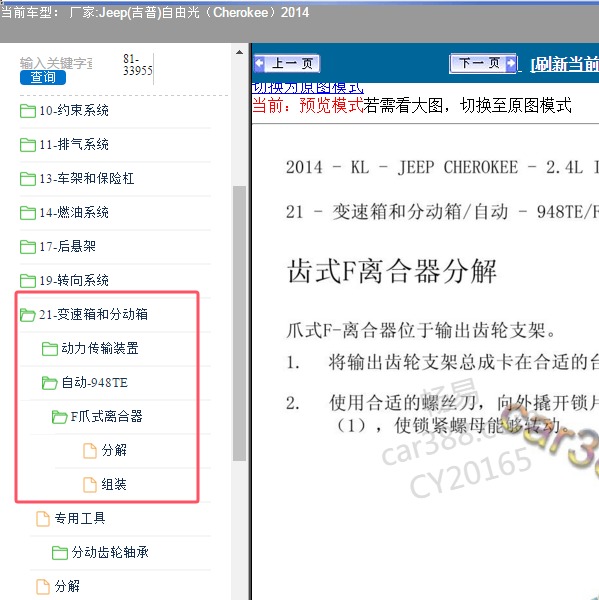Open 14-燃油系统 tree item
Viewport: 599px width, 600px height.
[x=74, y=213]
